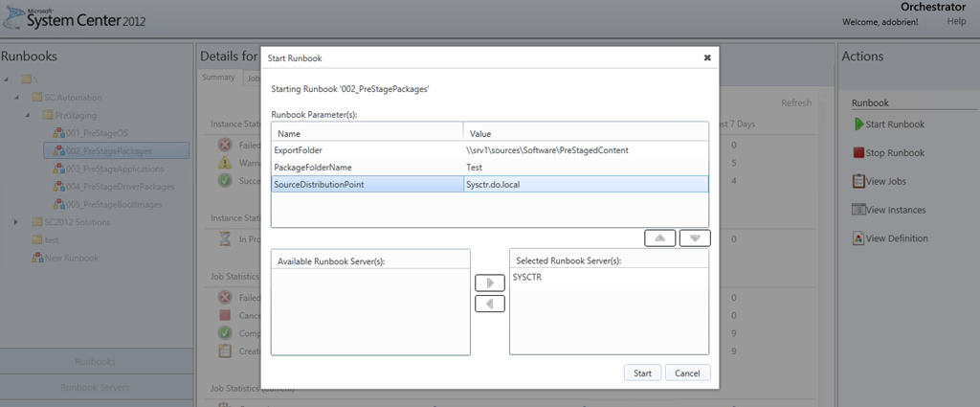Click test folder icon
Viewport: 980px width, 407px height.
click(x=37, y=240)
